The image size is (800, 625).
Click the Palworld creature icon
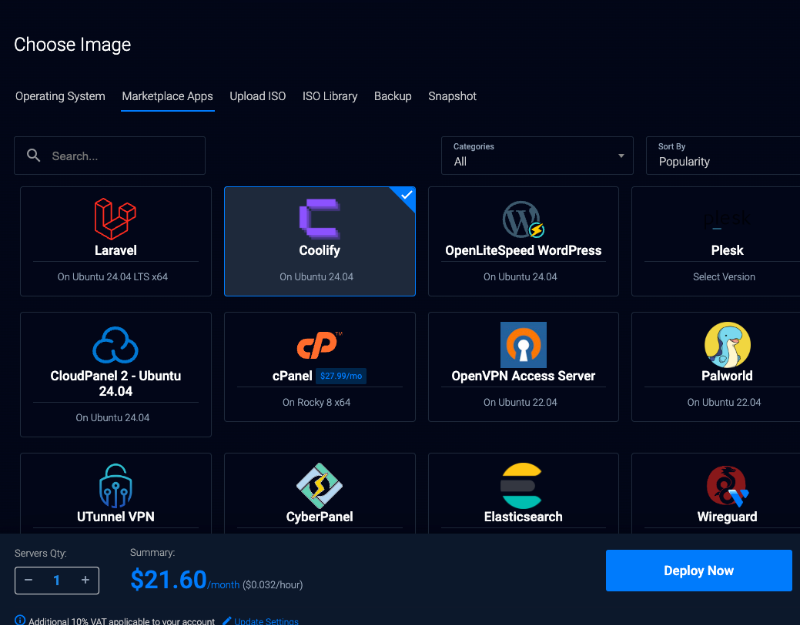(727, 345)
